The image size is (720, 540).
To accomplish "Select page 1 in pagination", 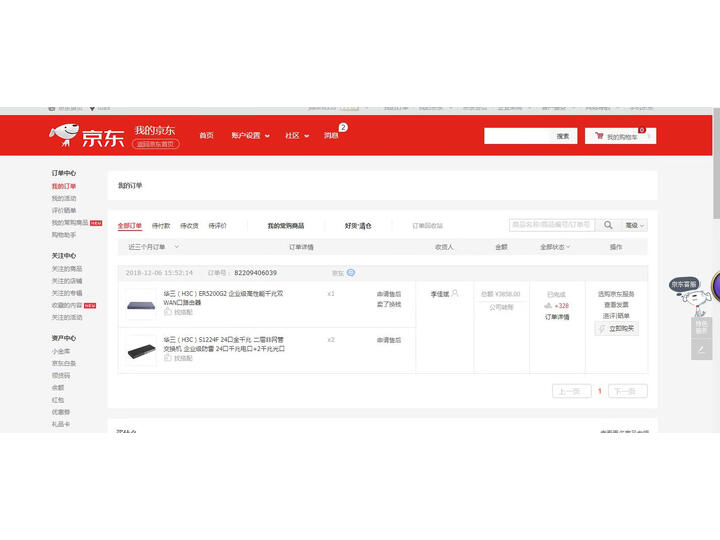I will click(599, 391).
